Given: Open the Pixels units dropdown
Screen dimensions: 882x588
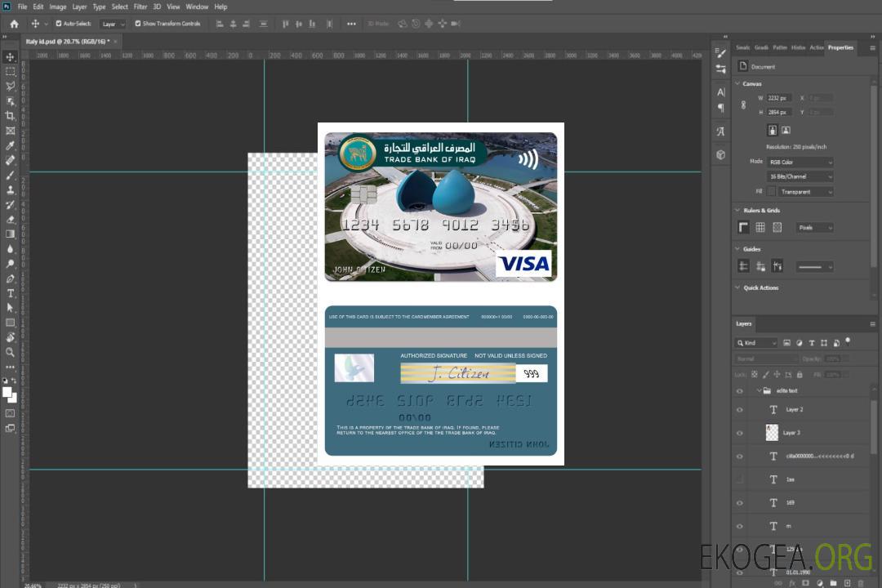Looking at the screenshot, I should 815,228.
